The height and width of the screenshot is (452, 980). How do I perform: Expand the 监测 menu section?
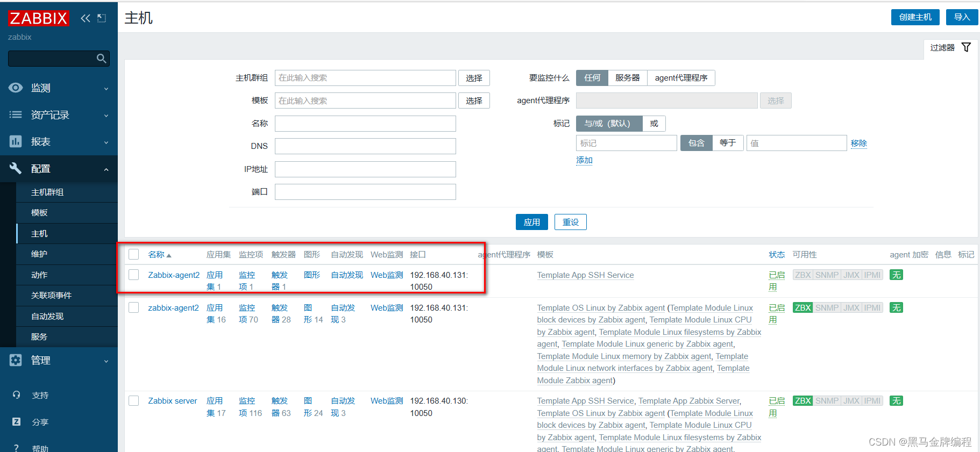click(x=106, y=88)
